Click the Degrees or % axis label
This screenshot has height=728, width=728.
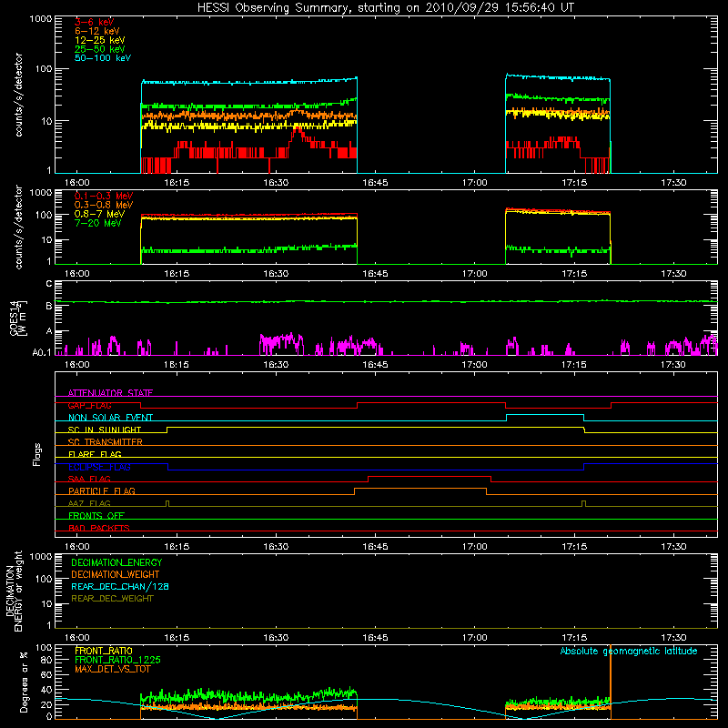click(24, 682)
